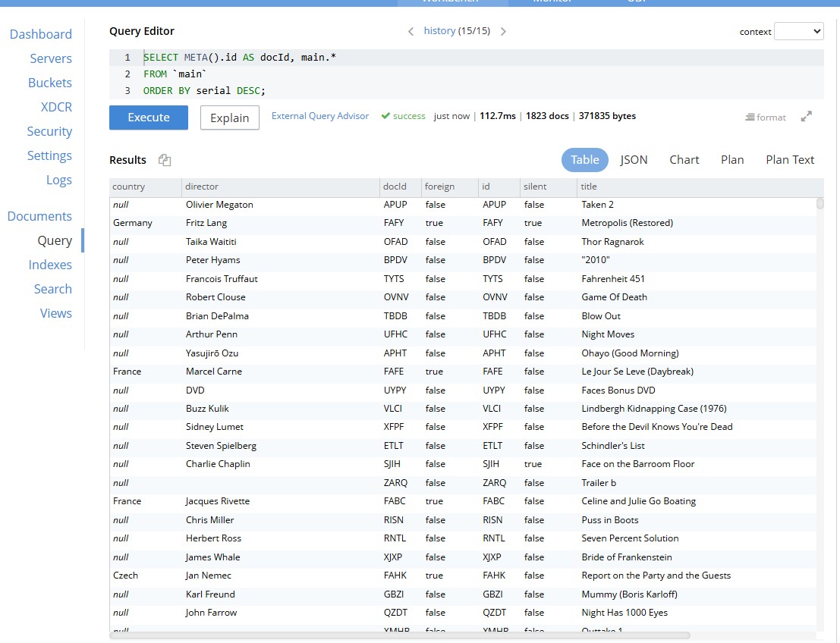Copy results using the clipboard icon
The width and height of the screenshot is (840, 643).
click(165, 160)
